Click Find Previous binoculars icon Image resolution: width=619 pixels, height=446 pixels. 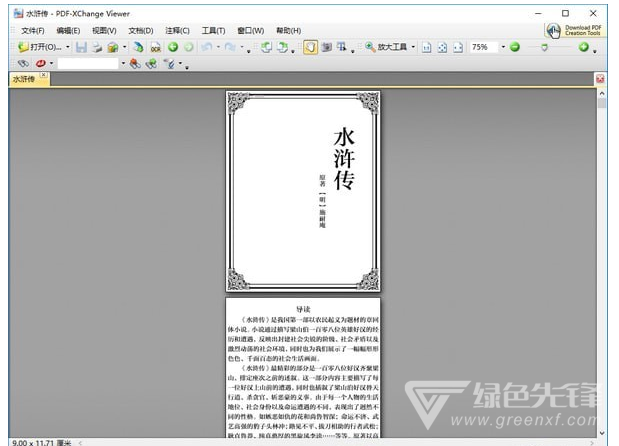pos(135,63)
